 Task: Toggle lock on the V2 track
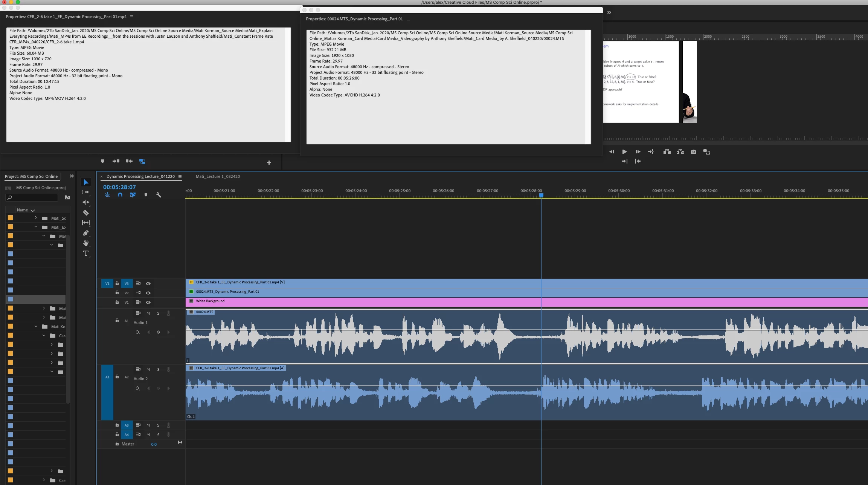point(117,293)
